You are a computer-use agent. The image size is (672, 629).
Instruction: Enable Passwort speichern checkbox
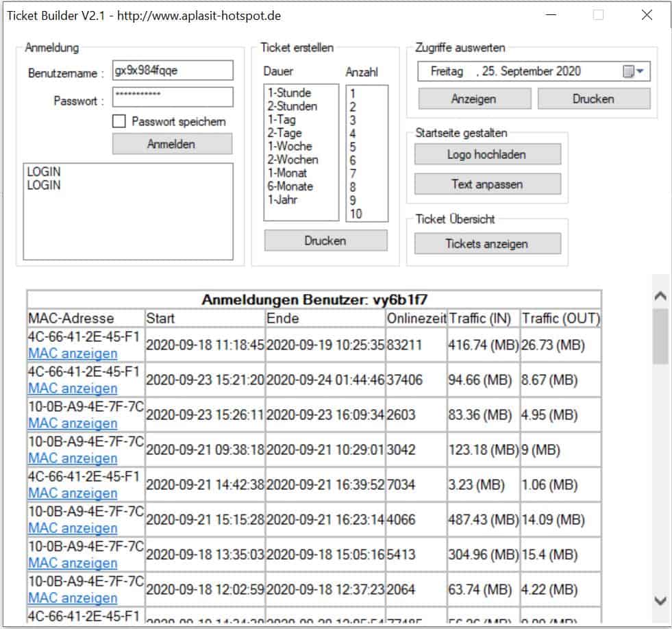pos(119,121)
